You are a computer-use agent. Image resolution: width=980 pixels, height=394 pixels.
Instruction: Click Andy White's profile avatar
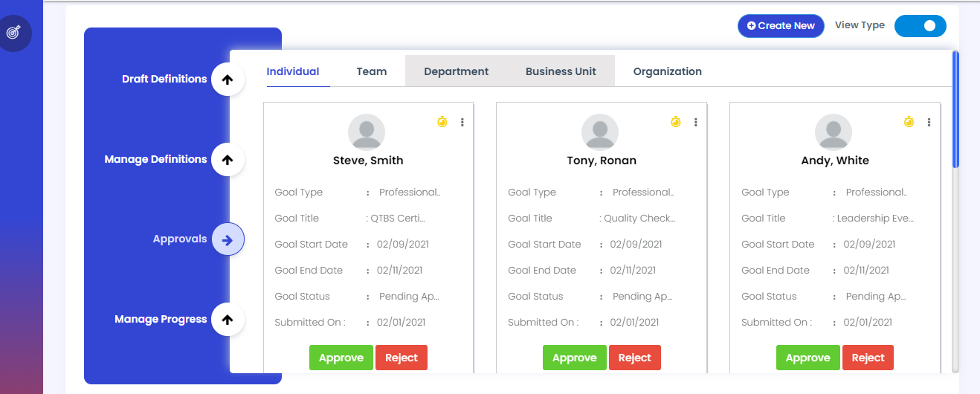(834, 132)
